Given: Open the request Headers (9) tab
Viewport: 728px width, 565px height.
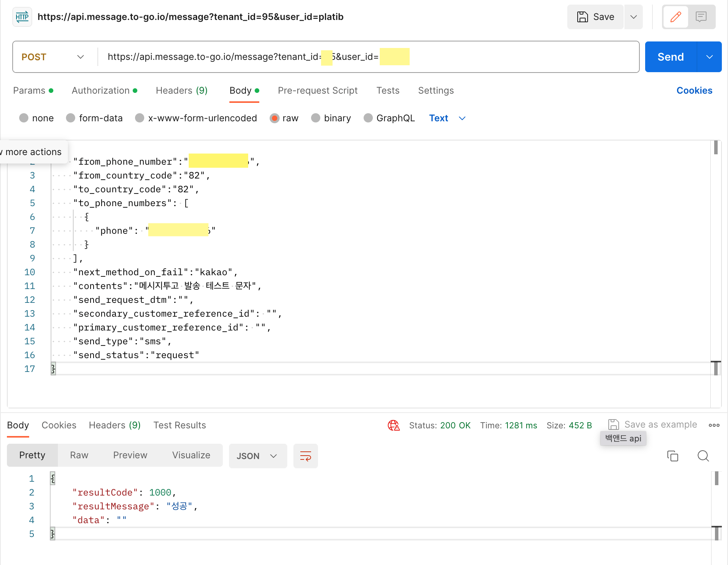Looking at the screenshot, I should click(x=181, y=91).
